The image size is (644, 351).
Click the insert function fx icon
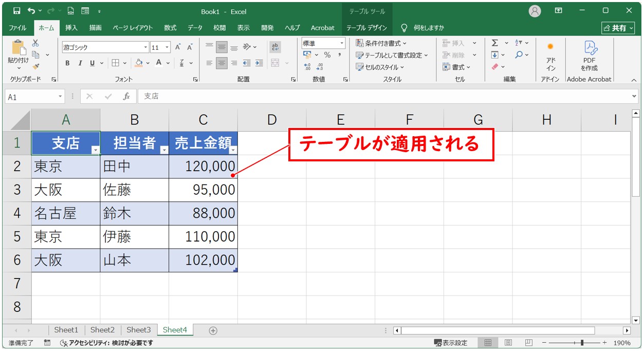pos(126,96)
